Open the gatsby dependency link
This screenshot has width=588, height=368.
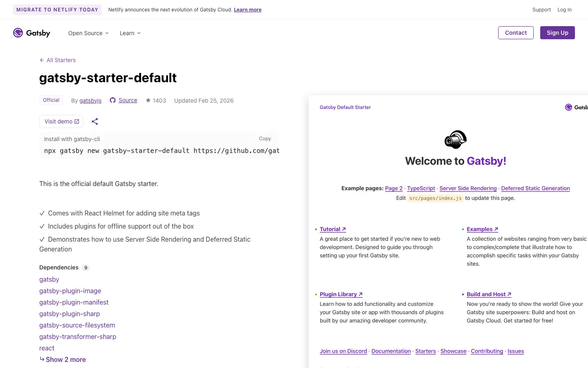click(49, 279)
